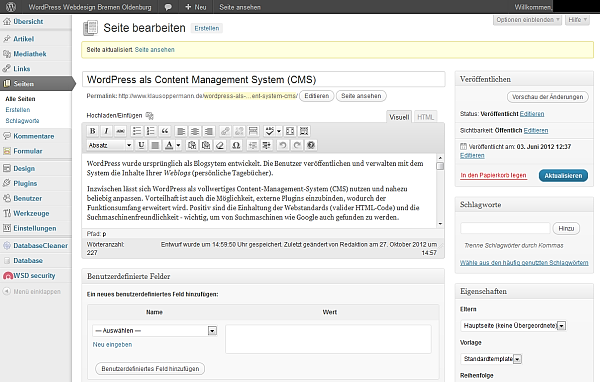
Task: Toggle the spellchecker icon
Action: pos(269,131)
